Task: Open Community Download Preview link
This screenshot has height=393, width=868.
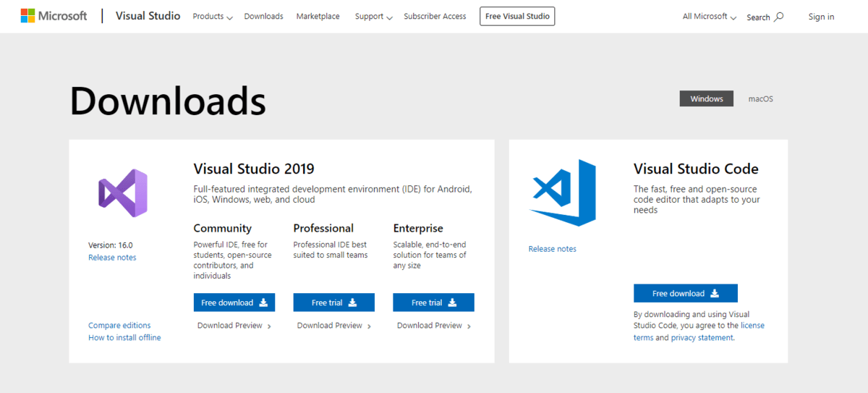Action: 230,326
